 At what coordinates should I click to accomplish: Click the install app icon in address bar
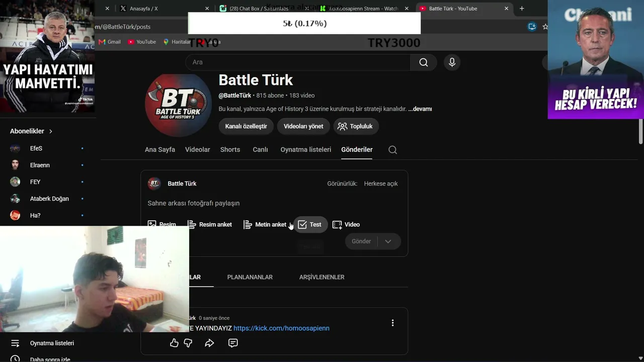click(x=532, y=27)
